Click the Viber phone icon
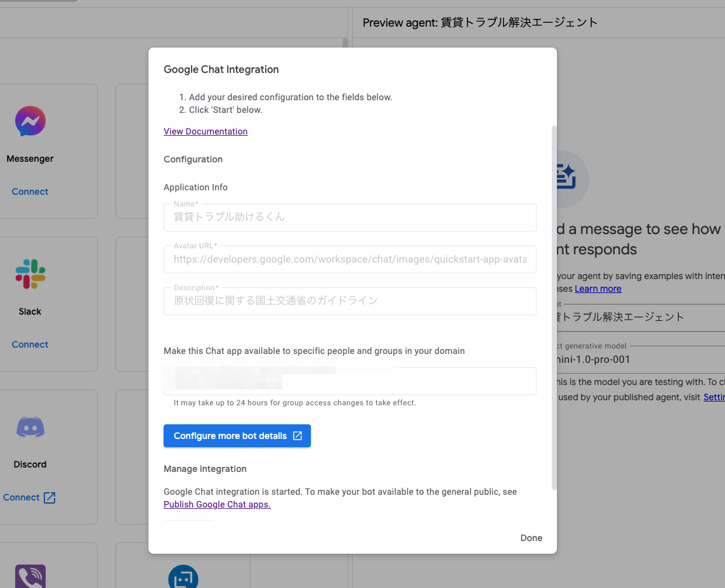The width and height of the screenshot is (725, 588). coord(30,576)
